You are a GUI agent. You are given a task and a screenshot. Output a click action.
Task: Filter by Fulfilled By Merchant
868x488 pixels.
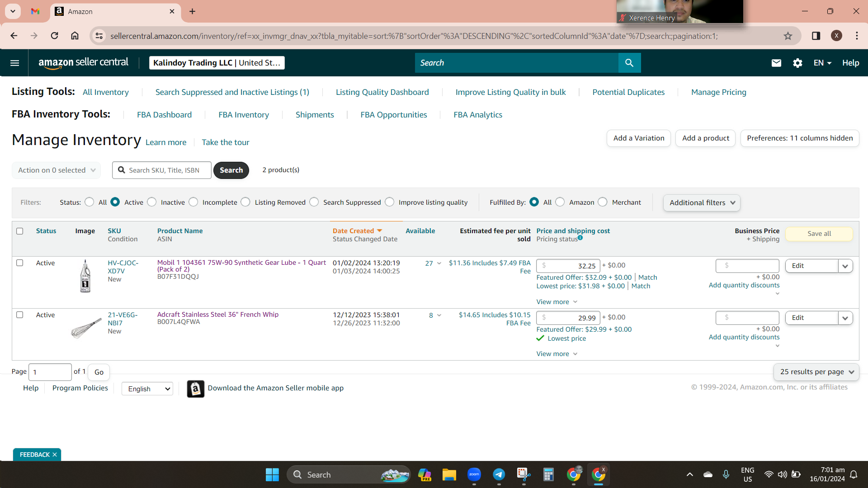click(603, 202)
